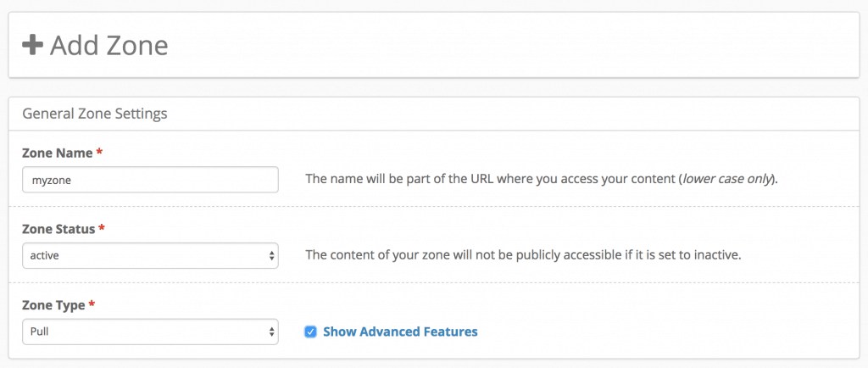
Task: Uncheck the Show Advanced Features checkbox
Action: (x=310, y=332)
